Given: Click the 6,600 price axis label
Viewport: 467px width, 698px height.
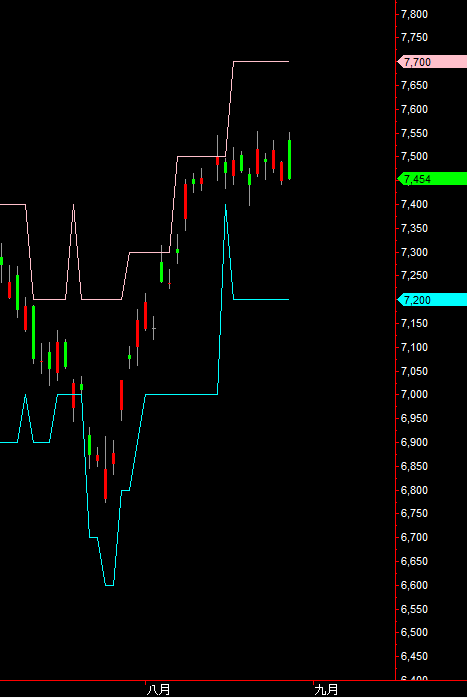Looking at the screenshot, I should coord(414,585).
